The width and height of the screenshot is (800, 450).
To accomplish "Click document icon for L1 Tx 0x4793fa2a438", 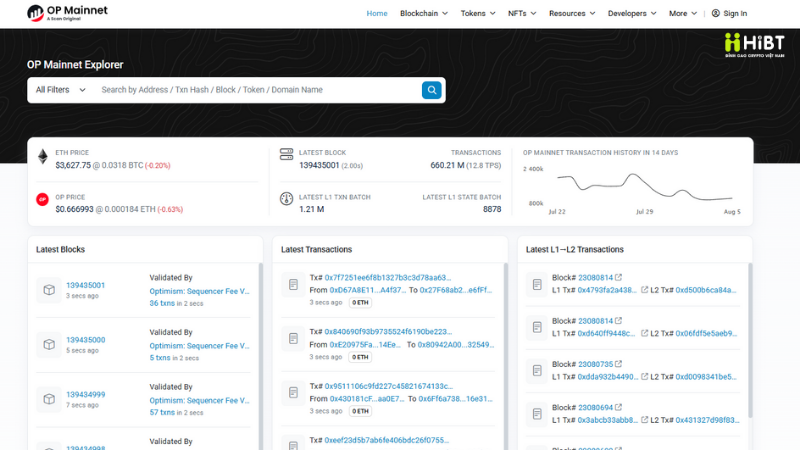I will click(x=537, y=284).
